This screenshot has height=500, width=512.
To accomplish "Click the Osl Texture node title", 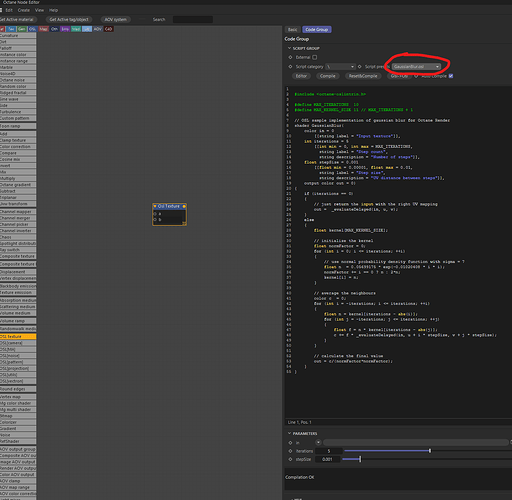I will 169,206.
